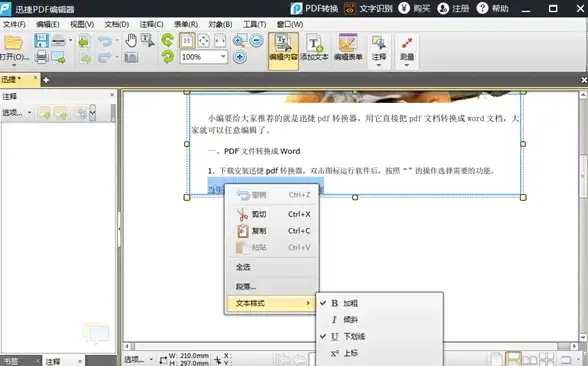588x366 pixels.
Task: Click the zoom in plus icon
Action: 240,57
